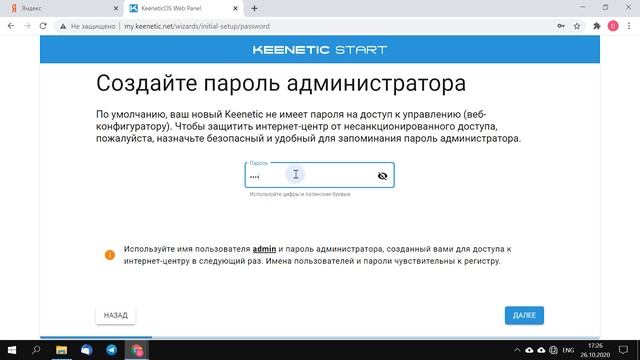Click the KEENETIC START header logo

click(x=320, y=50)
